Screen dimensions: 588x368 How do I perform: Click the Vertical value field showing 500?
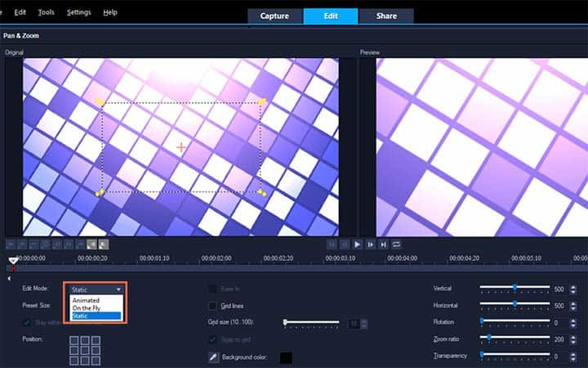(561, 289)
